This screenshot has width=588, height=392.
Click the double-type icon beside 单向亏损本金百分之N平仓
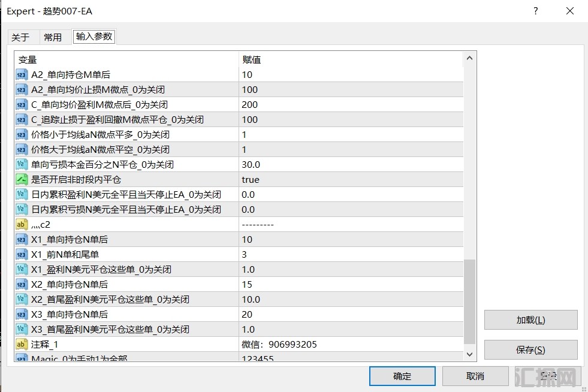(x=22, y=165)
